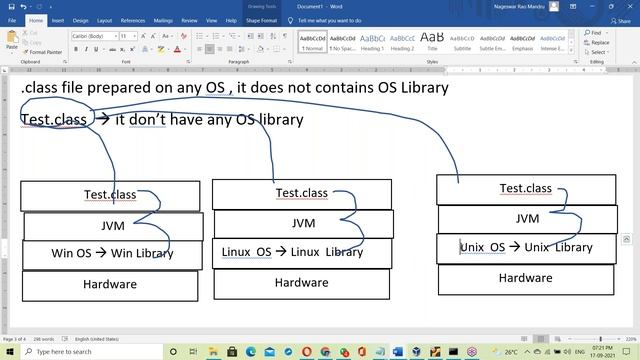
Task: Click Cut in the Clipboard group
Action: coord(30,33)
